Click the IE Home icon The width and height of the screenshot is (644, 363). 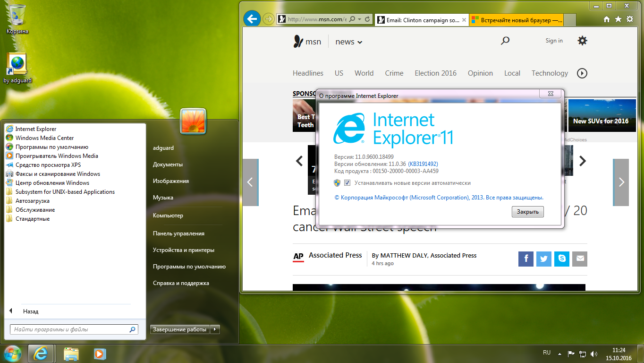[607, 19]
